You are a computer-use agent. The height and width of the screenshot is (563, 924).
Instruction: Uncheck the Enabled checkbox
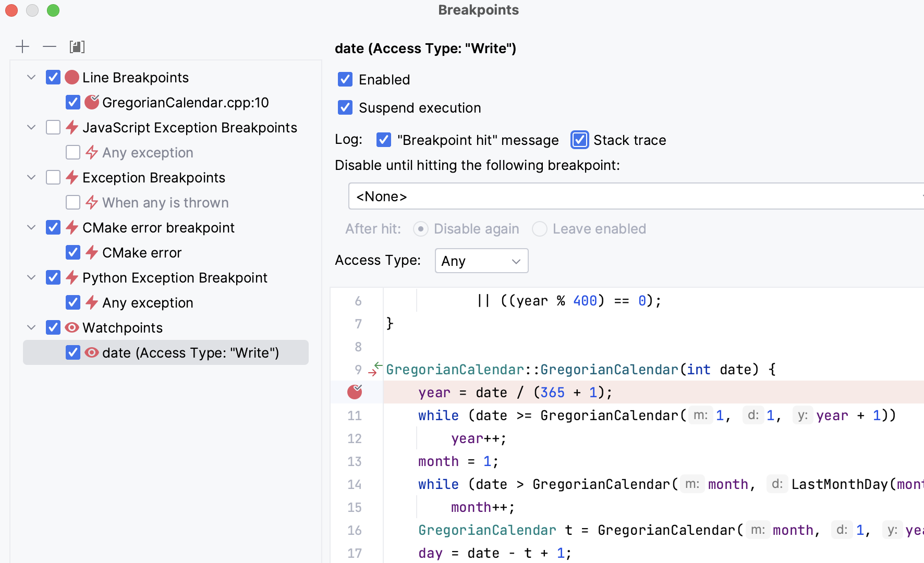[345, 79]
